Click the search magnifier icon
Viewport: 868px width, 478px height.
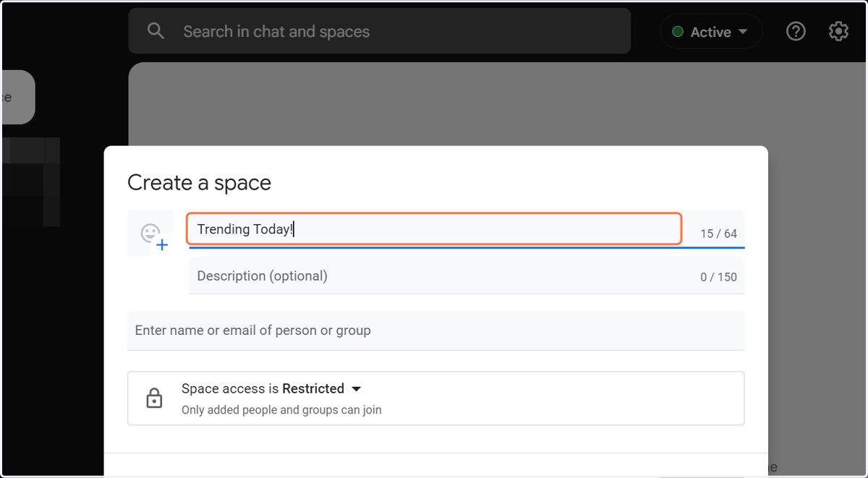[156, 31]
